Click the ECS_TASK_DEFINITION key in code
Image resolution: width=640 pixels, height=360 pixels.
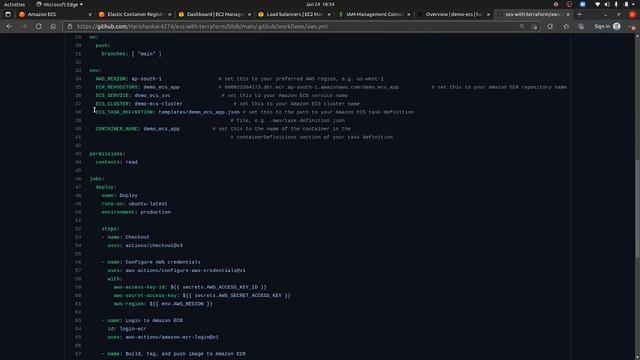click(124, 112)
